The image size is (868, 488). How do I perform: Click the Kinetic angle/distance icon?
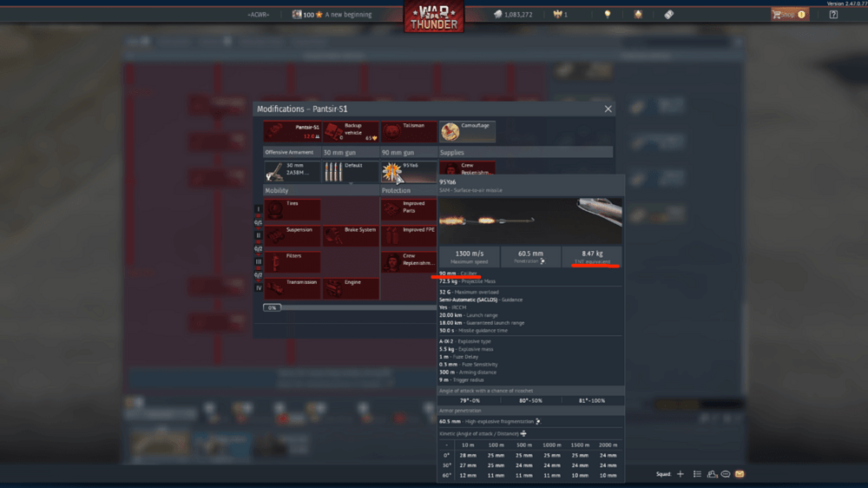[x=523, y=433]
